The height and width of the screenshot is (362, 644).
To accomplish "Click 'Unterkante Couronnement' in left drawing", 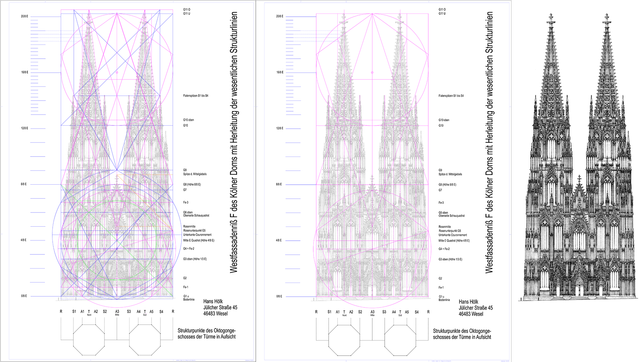I will (x=197, y=235).
